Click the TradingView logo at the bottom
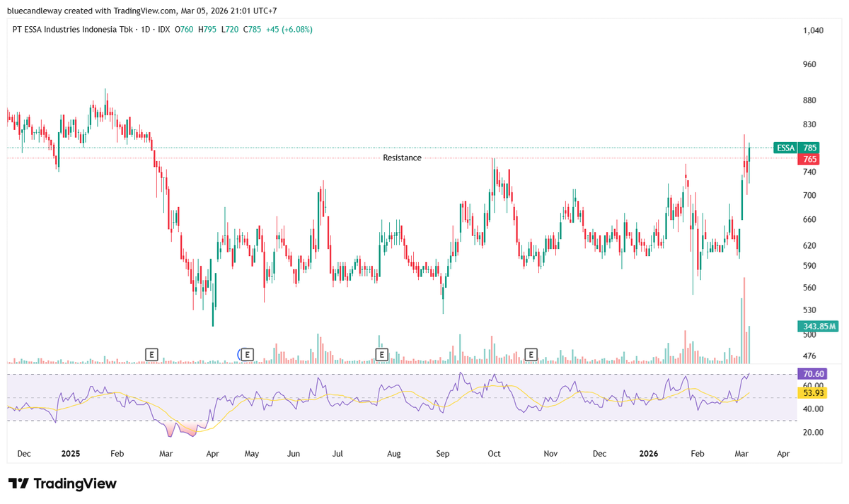 tap(62, 484)
